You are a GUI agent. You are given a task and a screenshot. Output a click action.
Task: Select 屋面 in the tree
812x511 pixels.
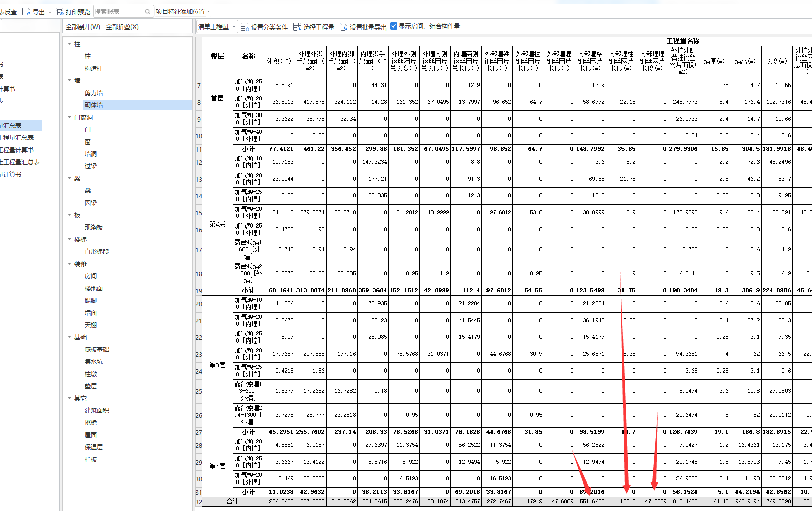click(x=91, y=435)
